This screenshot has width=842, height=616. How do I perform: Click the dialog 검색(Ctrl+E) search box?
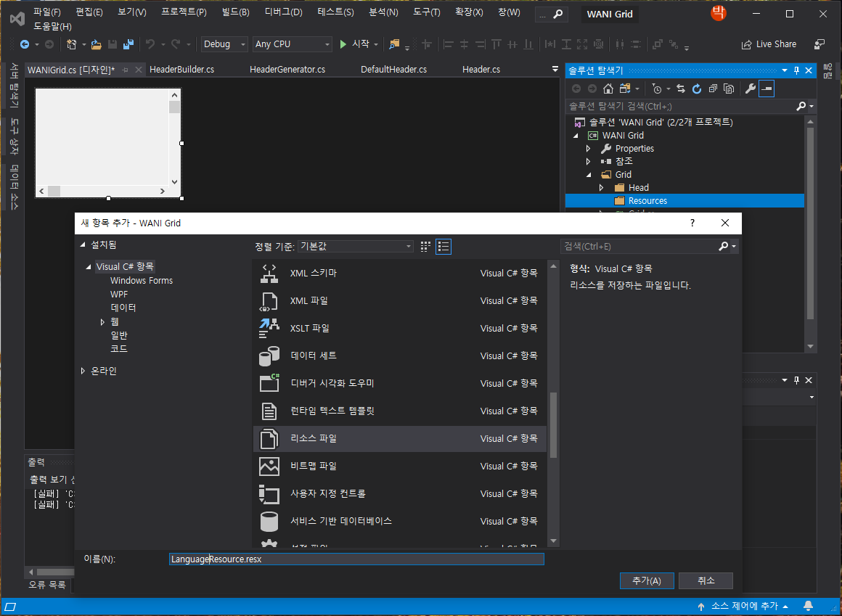point(639,246)
